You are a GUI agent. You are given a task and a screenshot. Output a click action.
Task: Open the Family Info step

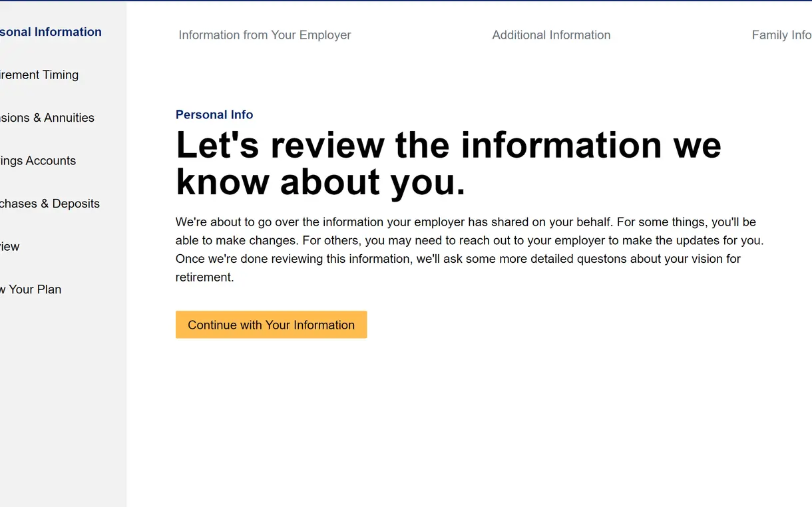[781, 35]
